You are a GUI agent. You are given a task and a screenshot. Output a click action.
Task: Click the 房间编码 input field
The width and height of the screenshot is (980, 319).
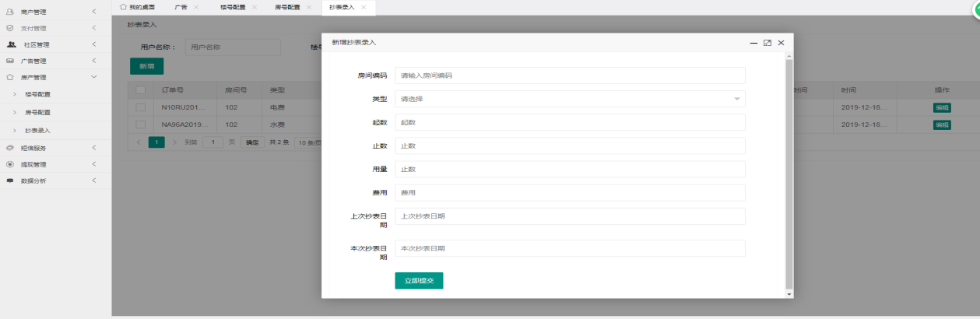[x=570, y=75]
